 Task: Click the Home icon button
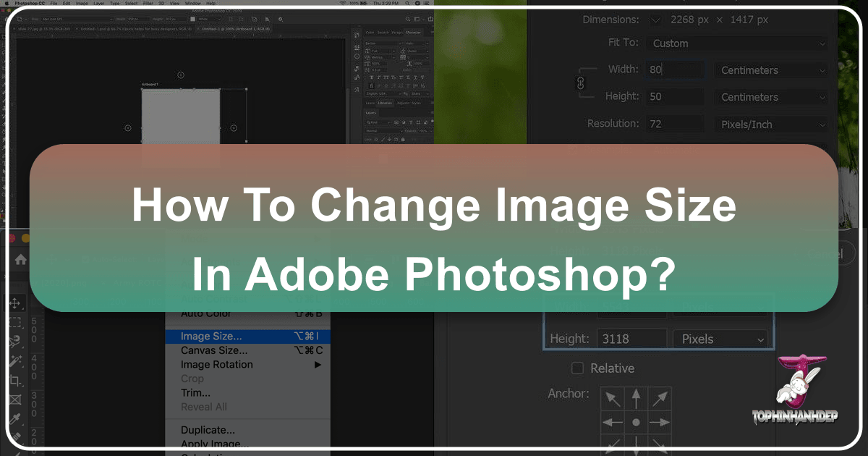(21, 258)
